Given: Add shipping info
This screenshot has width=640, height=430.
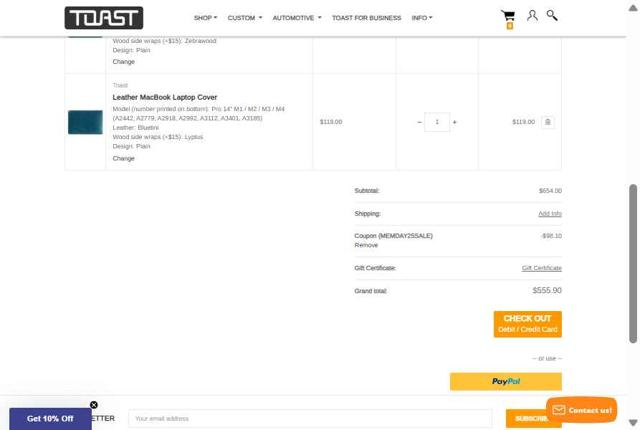Looking at the screenshot, I should pyautogui.click(x=550, y=213).
